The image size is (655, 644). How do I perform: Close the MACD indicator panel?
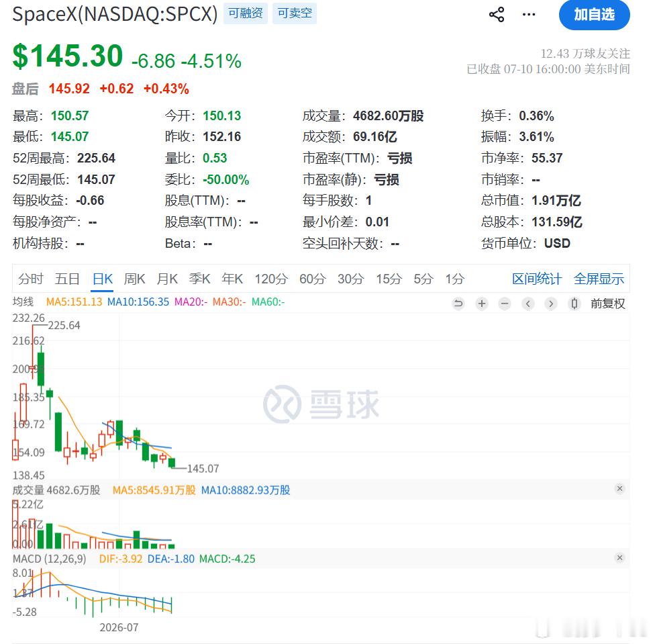click(619, 558)
